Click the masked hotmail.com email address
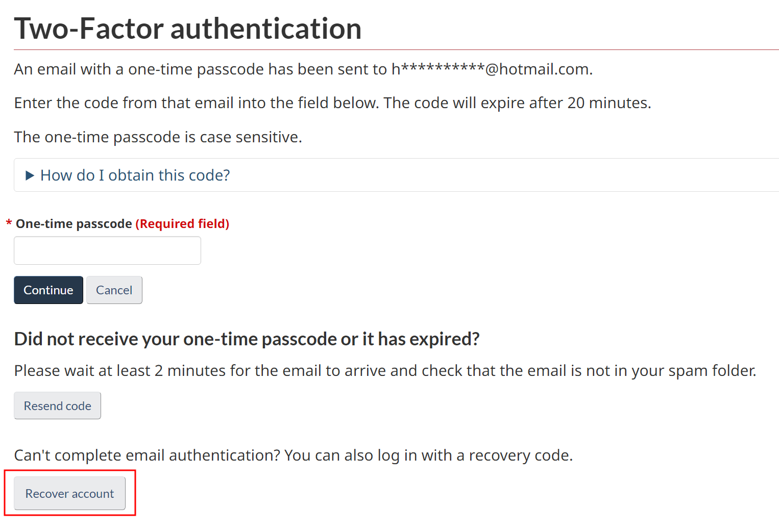This screenshot has height=532, width=779. point(491,69)
